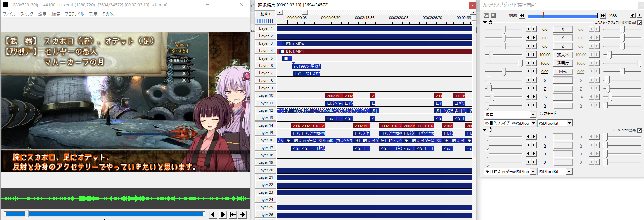
Task: Collapse the カスタムオブジェクト section triangle
Action: (x=485, y=22)
